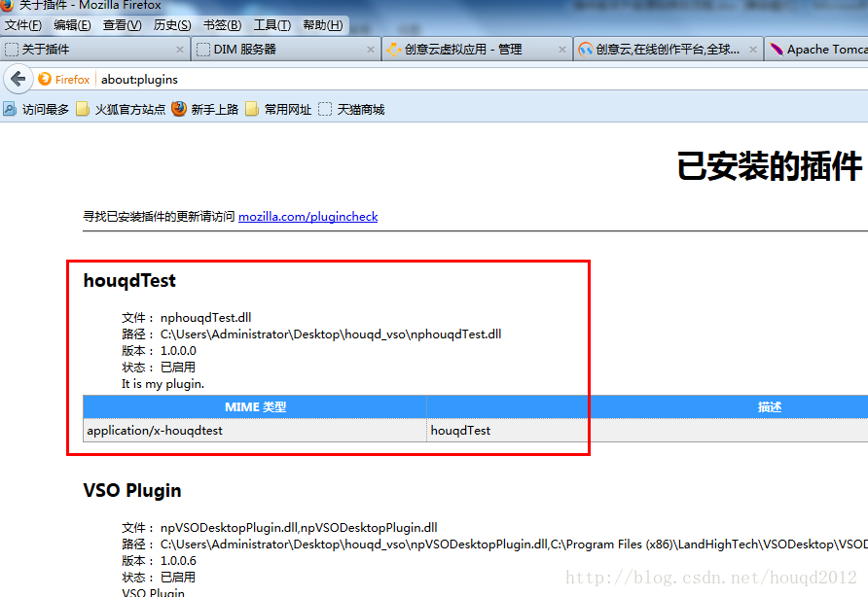Open the 新手上路 Firefox bookmark

click(204, 109)
